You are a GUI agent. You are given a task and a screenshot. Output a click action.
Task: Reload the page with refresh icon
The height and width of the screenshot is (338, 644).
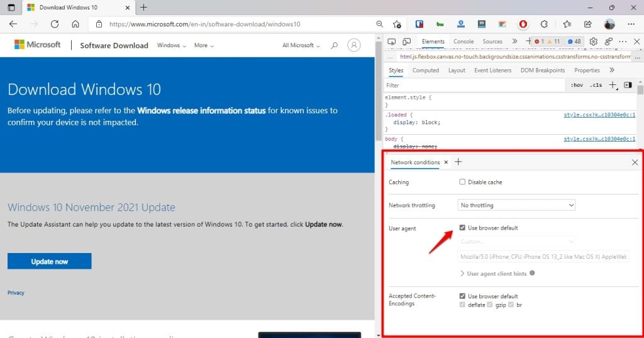pyautogui.click(x=55, y=25)
